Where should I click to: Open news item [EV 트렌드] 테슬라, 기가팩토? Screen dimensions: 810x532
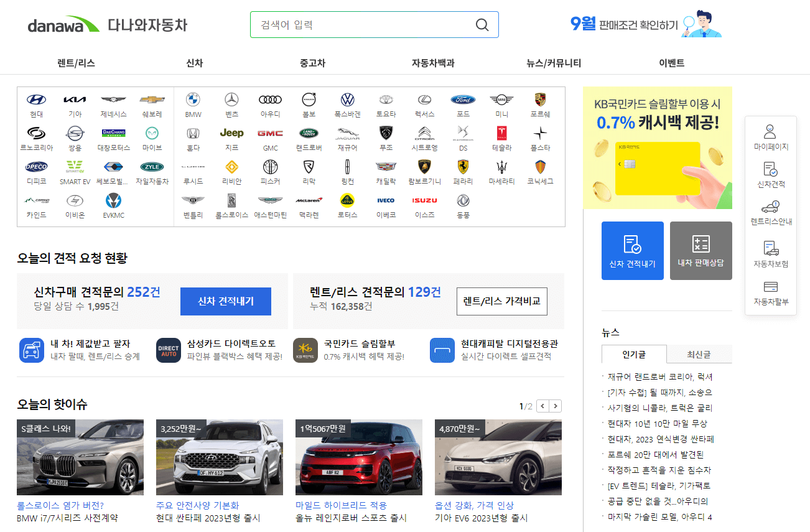659,486
